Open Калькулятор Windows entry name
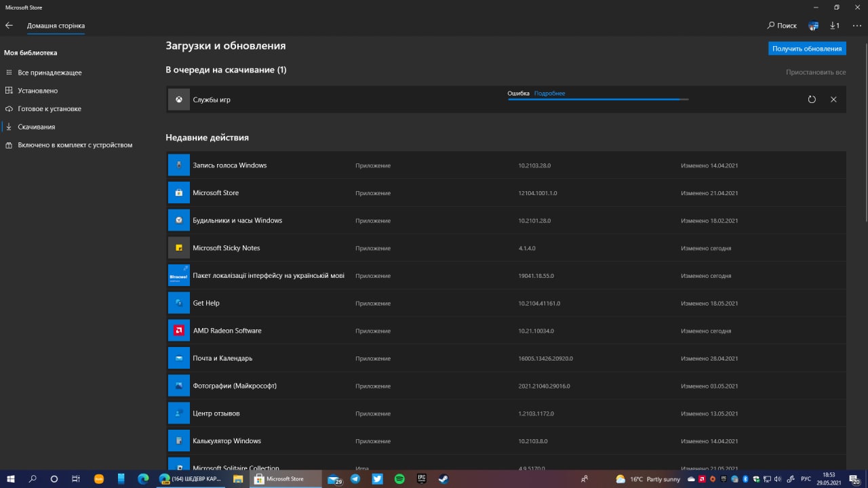 [x=227, y=441]
